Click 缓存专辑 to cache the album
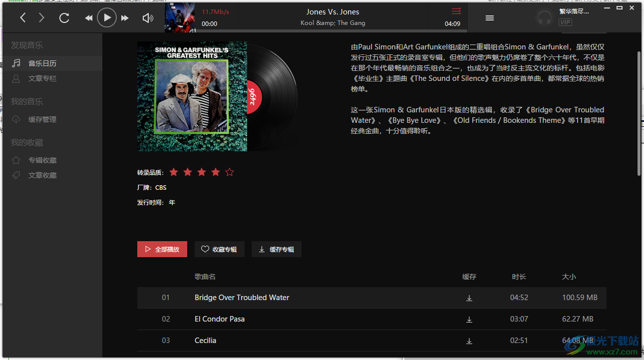 tap(277, 249)
